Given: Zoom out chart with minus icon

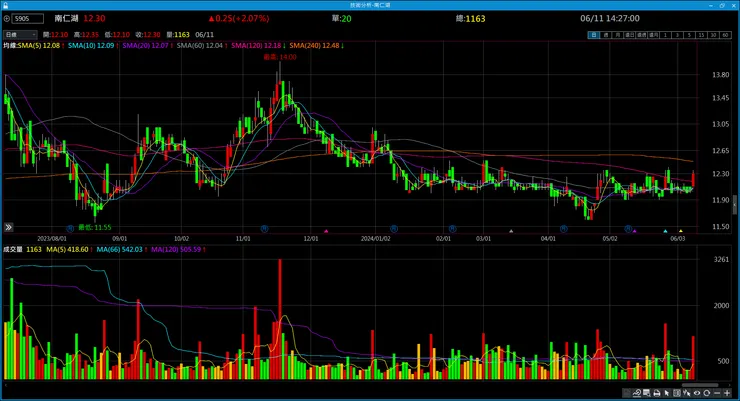Looking at the screenshot, I should pos(717,393).
